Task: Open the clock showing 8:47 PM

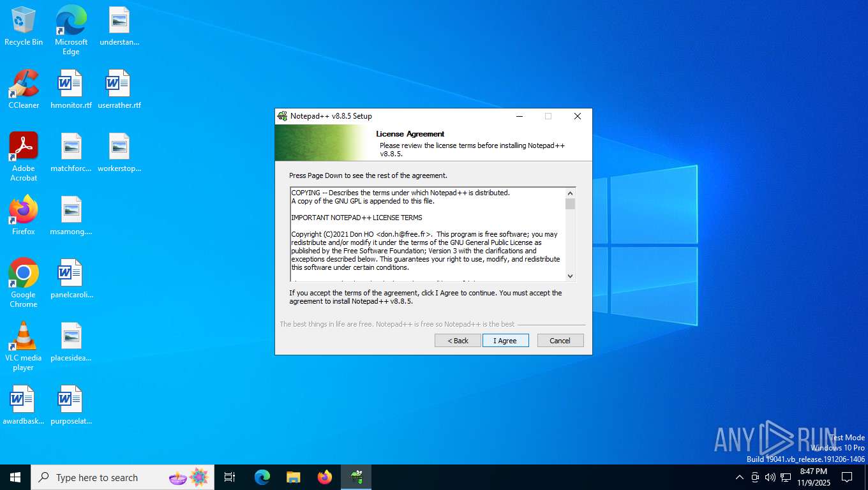Action: point(812,477)
